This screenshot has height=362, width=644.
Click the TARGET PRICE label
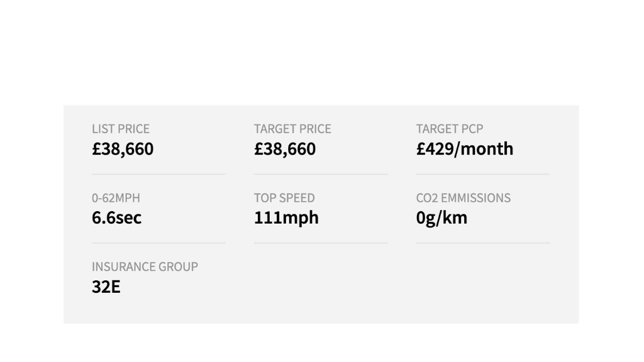(x=292, y=129)
